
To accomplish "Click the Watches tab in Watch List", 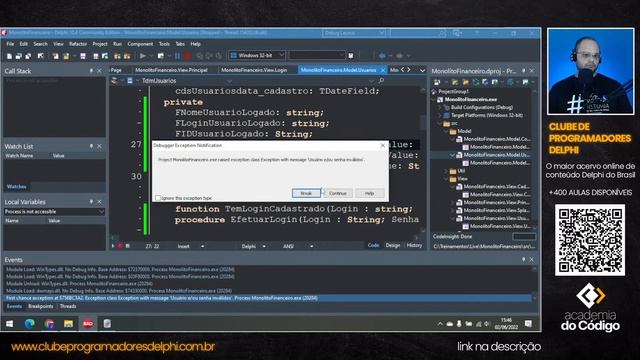I will click(16, 187).
